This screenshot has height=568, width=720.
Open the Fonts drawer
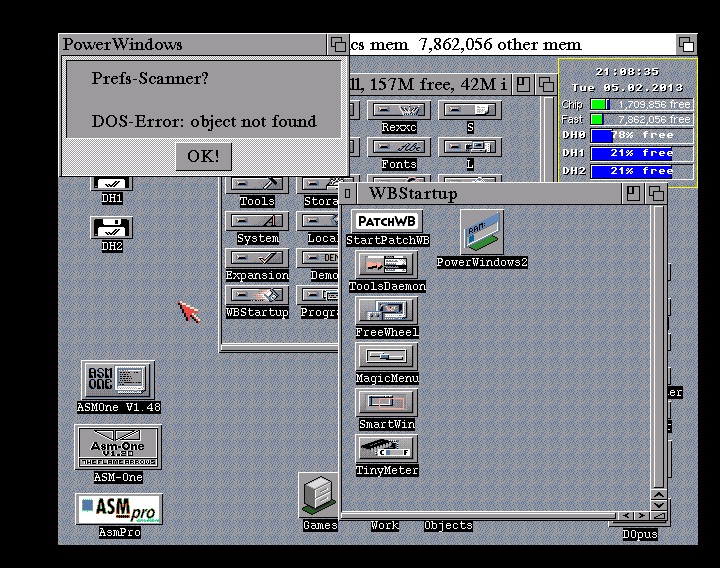[x=399, y=147]
